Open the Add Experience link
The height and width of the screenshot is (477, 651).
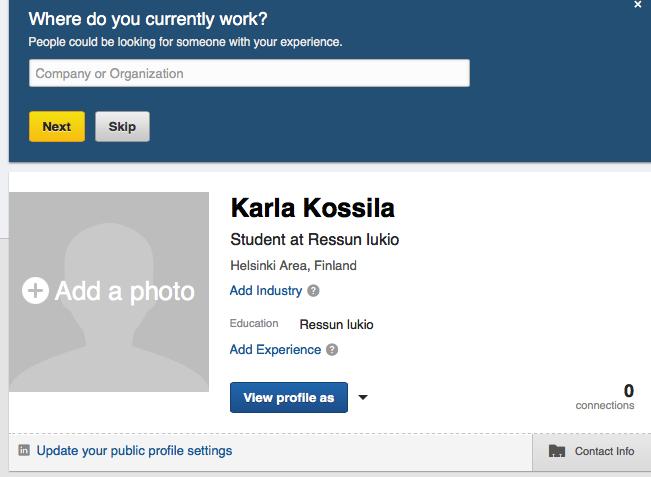[x=275, y=350]
